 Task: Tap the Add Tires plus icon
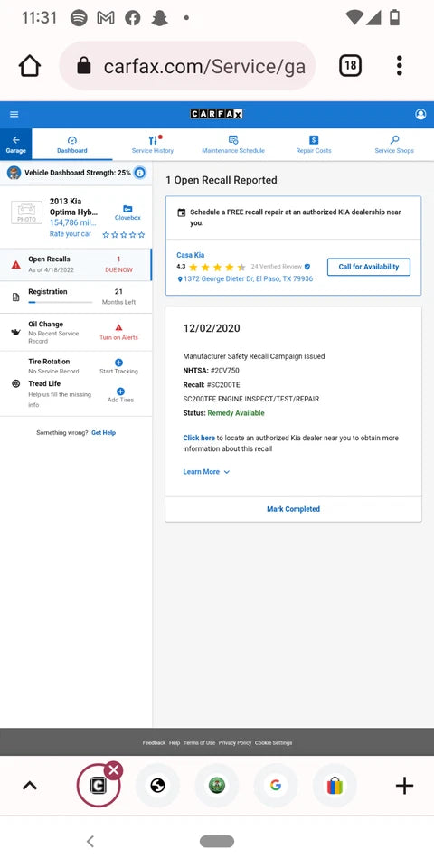(120, 392)
